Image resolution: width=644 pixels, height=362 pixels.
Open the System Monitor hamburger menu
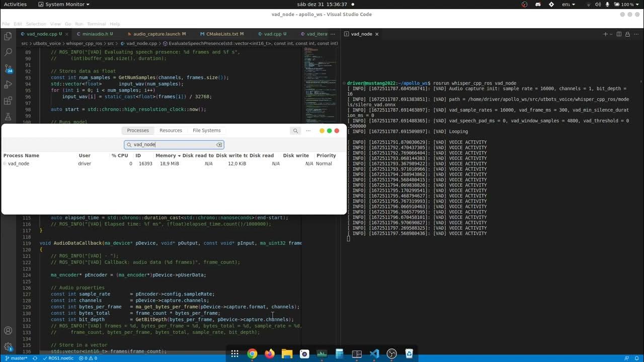[308, 131]
